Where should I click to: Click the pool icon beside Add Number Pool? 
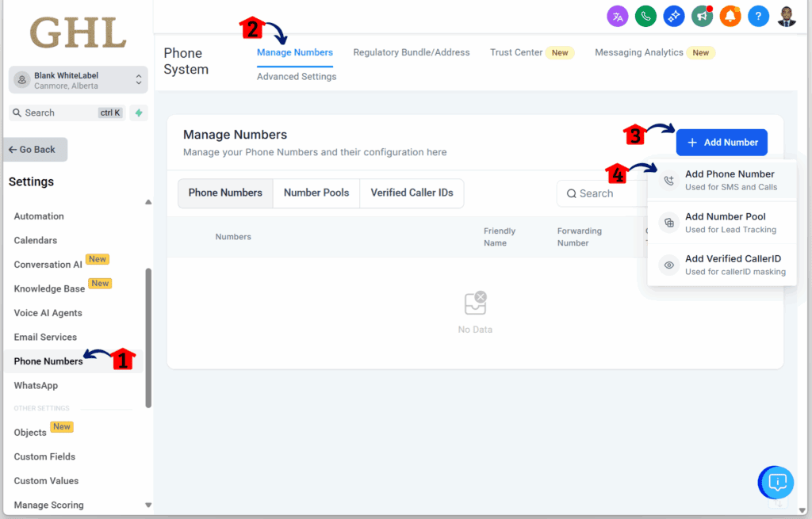tap(669, 223)
